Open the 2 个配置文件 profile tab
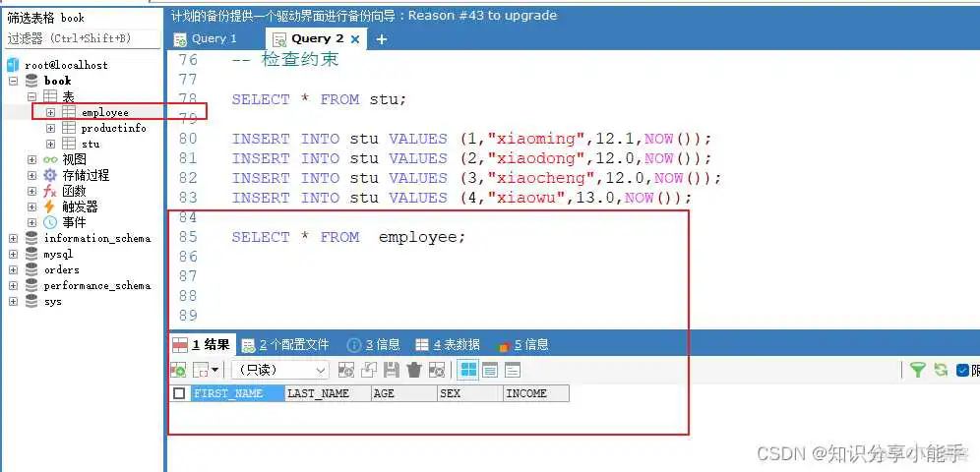 coord(285,344)
